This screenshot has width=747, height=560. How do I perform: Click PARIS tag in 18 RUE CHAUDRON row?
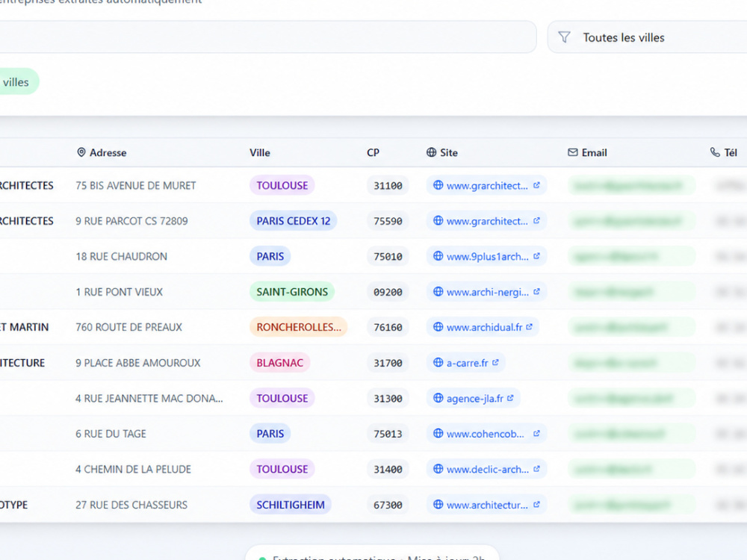click(270, 256)
